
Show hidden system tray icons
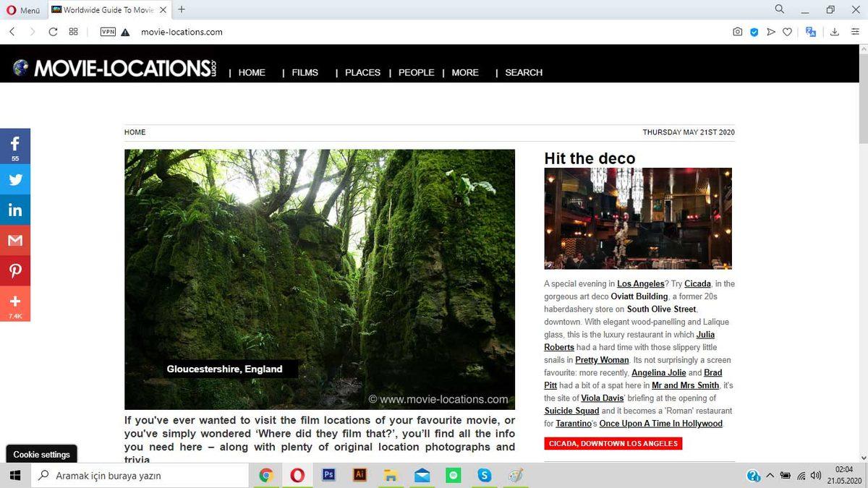770,476
